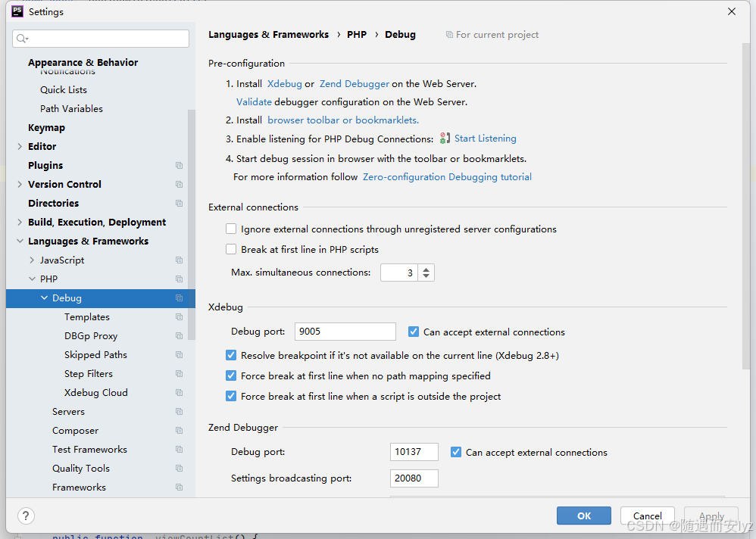Click project-level icon next to Xdebug Cloud

coord(180,393)
